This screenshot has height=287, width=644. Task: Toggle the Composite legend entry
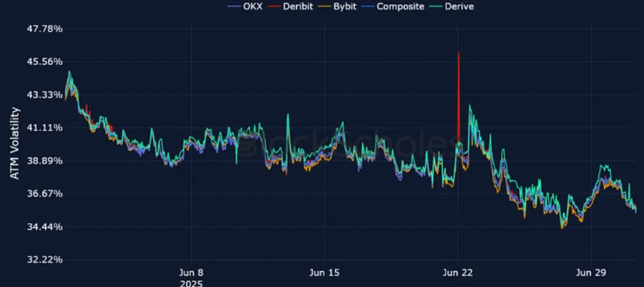(x=394, y=7)
